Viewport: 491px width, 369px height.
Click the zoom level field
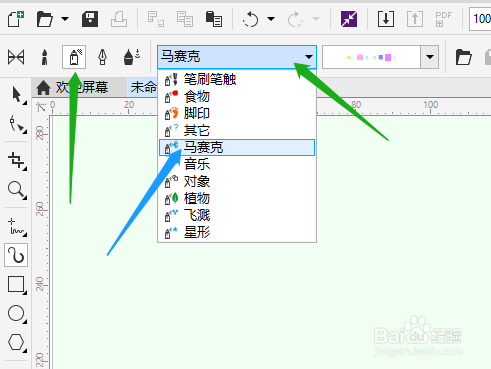480,19
